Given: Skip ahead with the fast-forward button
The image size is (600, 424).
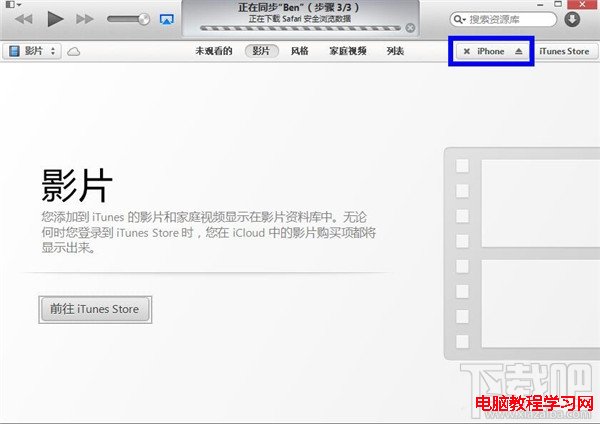Looking at the screenshot, I should click(x=85, y=19).
